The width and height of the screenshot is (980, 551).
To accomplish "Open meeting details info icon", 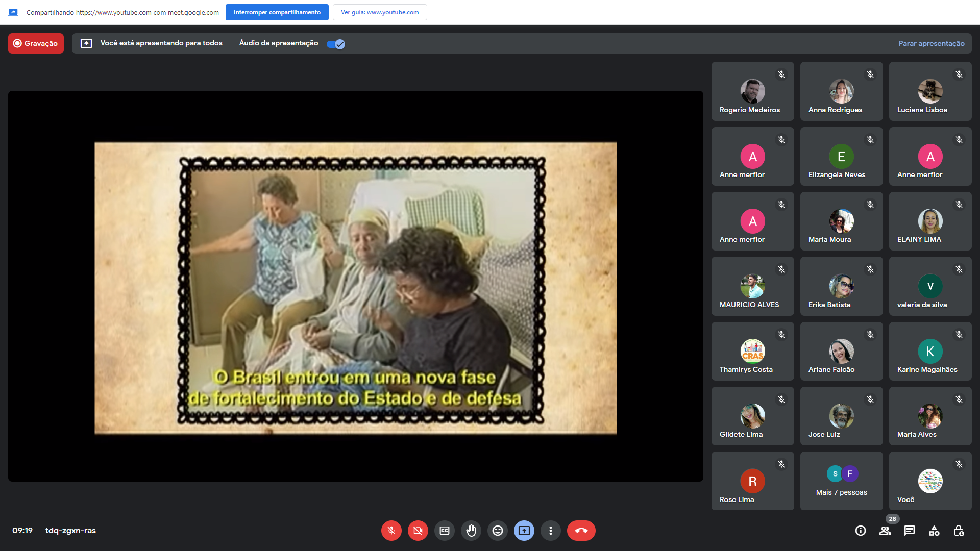I will tap(861, 531).
